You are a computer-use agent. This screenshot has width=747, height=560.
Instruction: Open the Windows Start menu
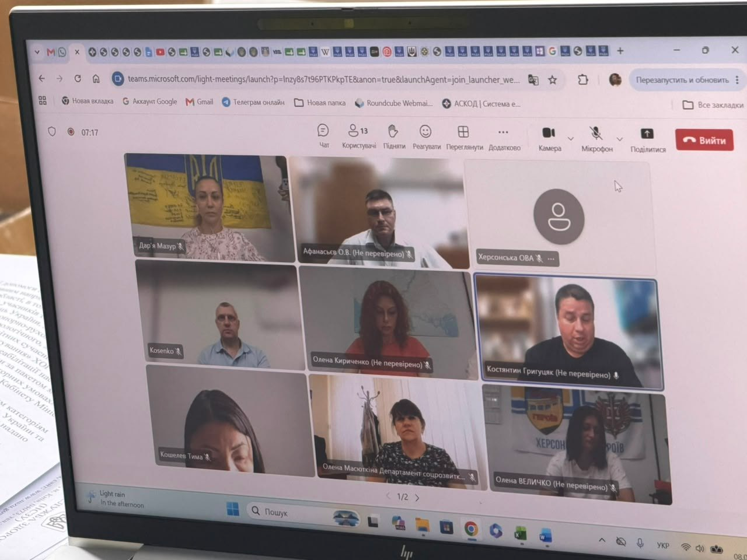pos(233,509)
